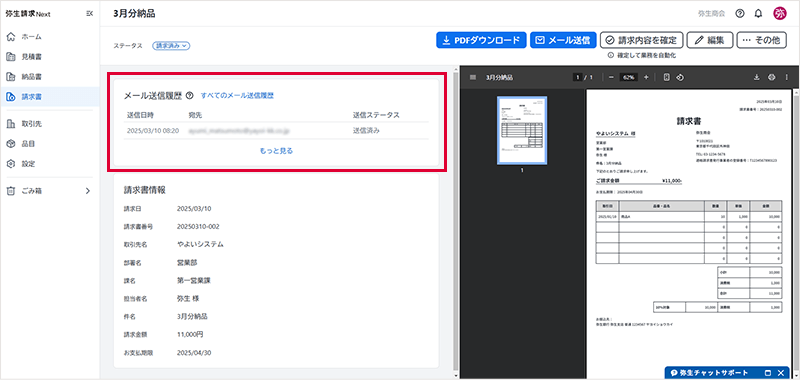The image size is (800, 380).
Task: Click the 20250310-002 invoice number
Action: tap(198, 226)
